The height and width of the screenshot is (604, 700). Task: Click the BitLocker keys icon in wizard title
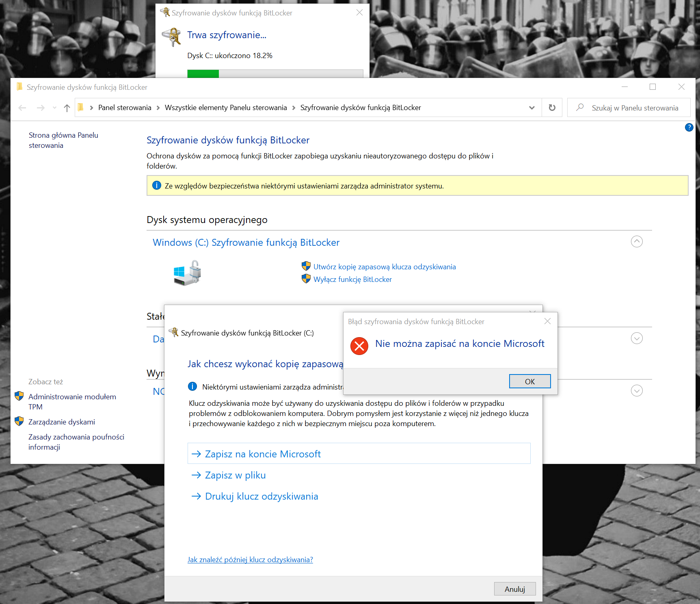tap(174, 332)
